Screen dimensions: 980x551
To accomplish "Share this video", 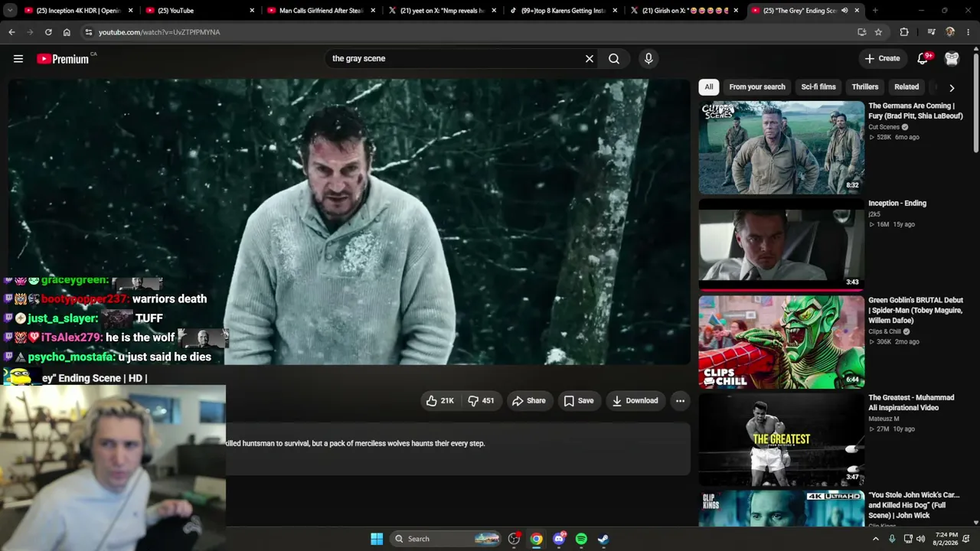I will tap(529, 400).
